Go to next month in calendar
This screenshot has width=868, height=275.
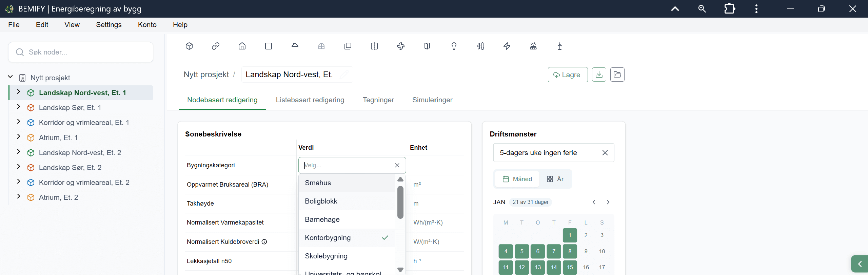tap(608, 202)
